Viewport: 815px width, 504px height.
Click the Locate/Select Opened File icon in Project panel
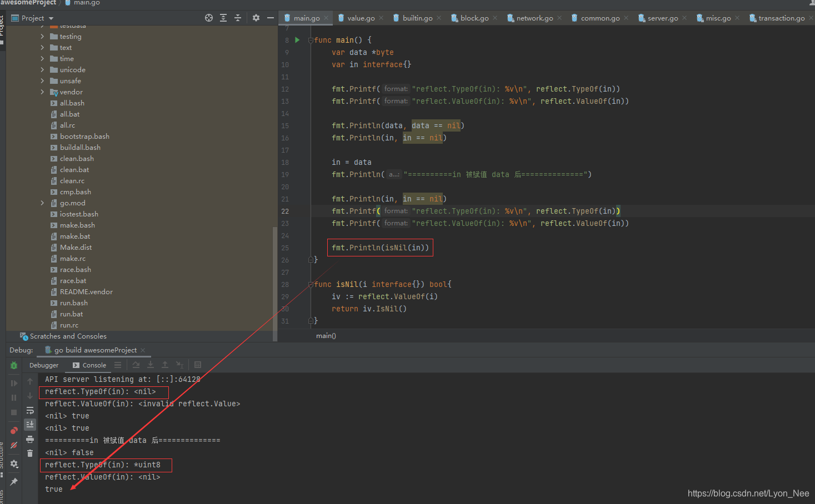[x=209, y=18]
